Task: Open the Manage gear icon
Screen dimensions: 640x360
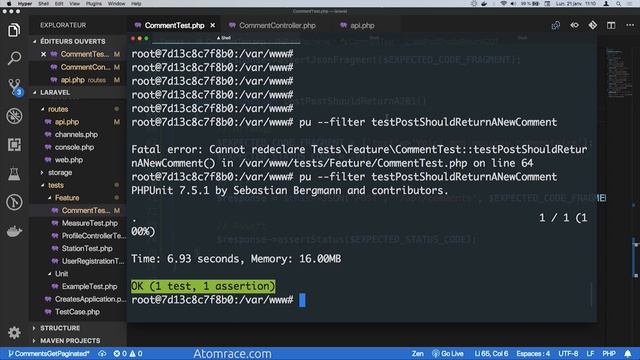Action: (x=14, y=332)
